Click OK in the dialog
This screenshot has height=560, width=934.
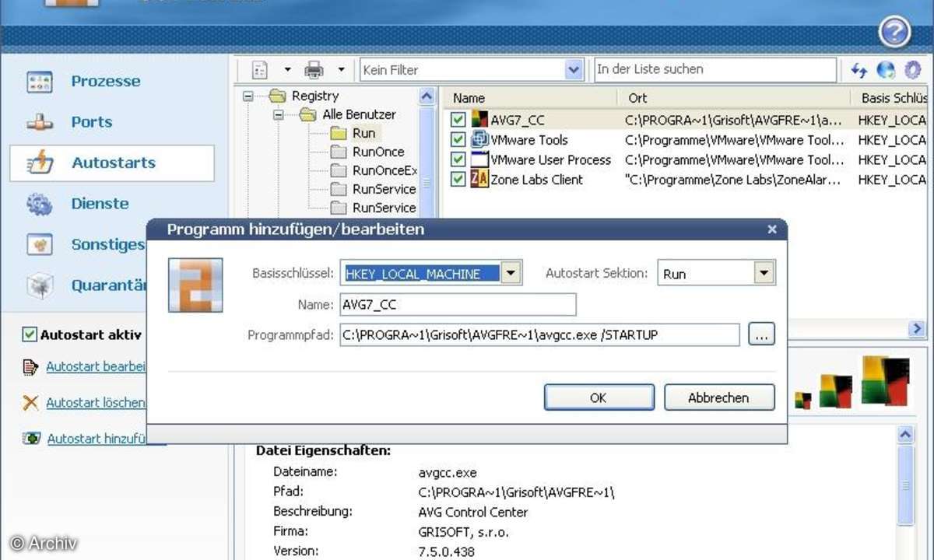coord(598,397)
